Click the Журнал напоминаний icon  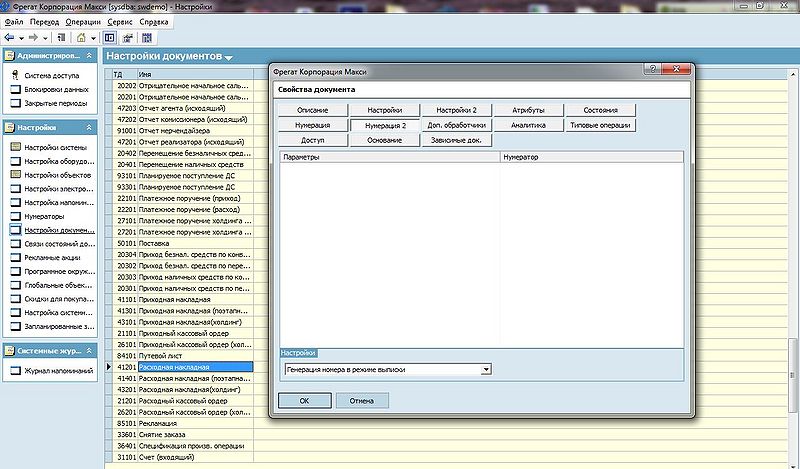point(15,371)
